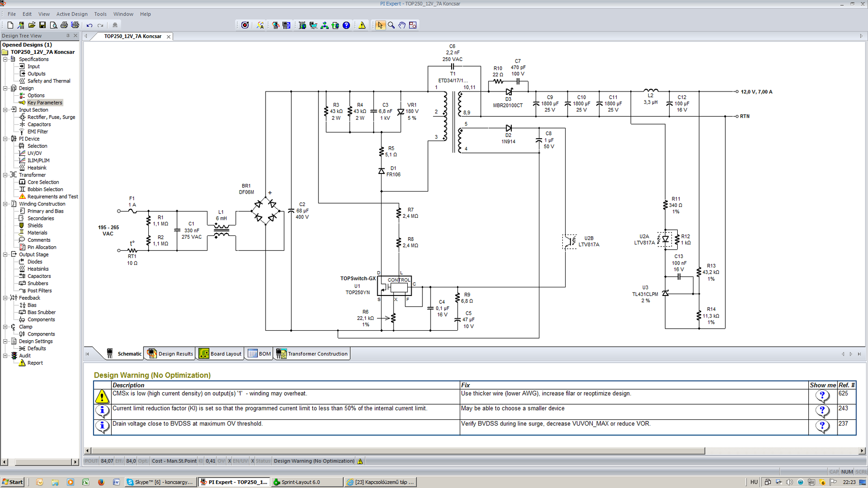
Task: Open the Window menu
Action: pyautogui.click(x=124, y=14)
